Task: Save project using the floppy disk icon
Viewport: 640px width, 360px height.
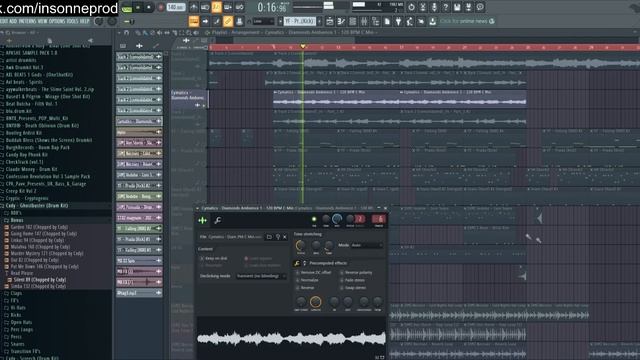Action: pos(457,7)
